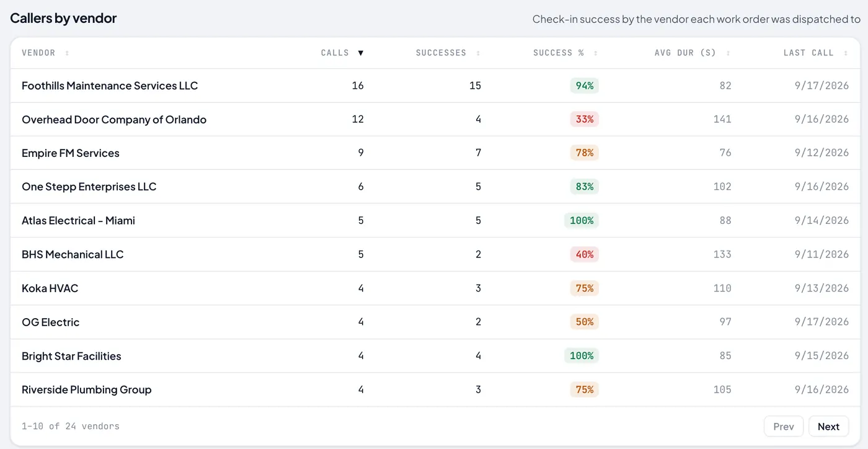This screenshot has width=868, height=449.
Task: Click Atlas Electrical's 100% success badge
Action: point(582,221)
